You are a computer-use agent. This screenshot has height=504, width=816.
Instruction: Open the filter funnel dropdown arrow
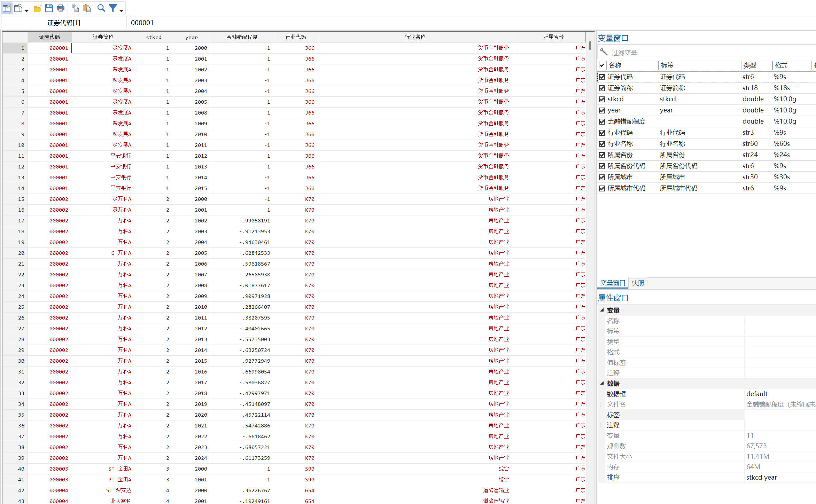point(121,11)
